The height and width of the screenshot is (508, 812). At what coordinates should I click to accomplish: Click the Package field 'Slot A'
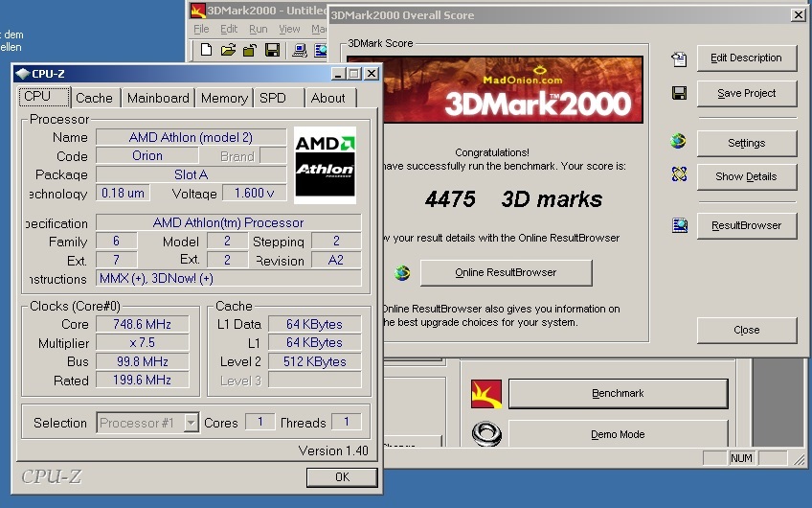(x=191, y=174)
